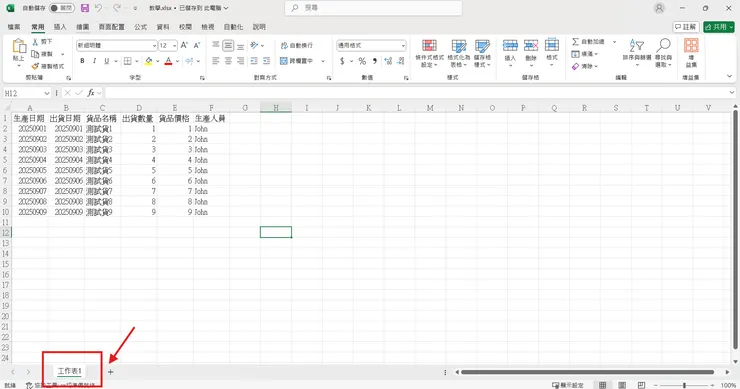Click the Copy (複製) icon
The width and height of the screenshot is (740, 389).
(x=35, y=54)
